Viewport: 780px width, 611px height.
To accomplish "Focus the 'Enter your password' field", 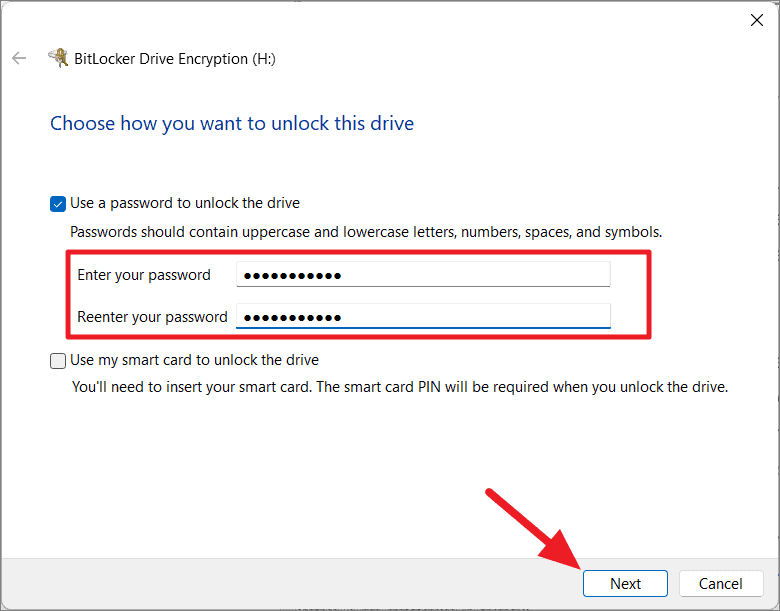I will pos(423,275).
